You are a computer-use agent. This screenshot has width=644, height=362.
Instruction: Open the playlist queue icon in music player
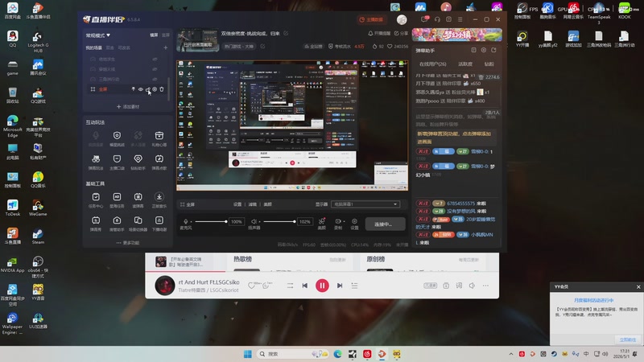click(x=354, y=286)
